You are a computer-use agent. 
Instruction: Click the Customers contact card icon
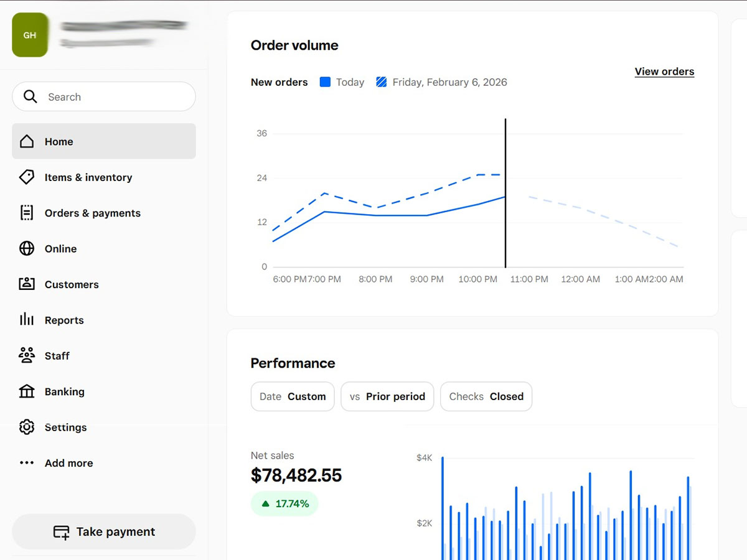[x=27, y=284]
